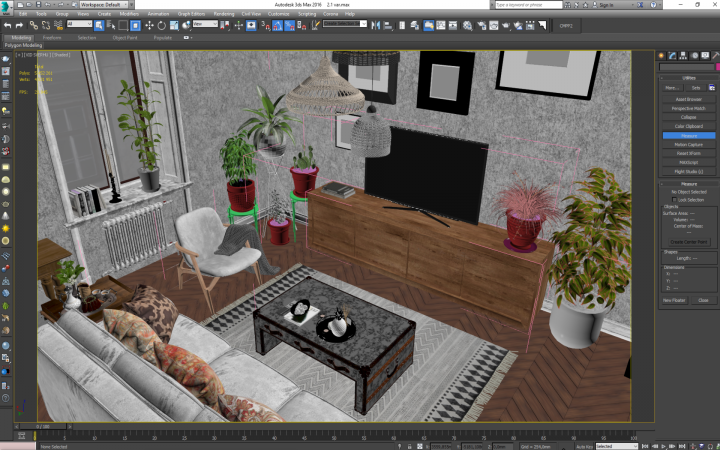The width and height of the screenshot is (720, 450).
Task: Click the Render Production teapot icon
Action: click(506, 26)
